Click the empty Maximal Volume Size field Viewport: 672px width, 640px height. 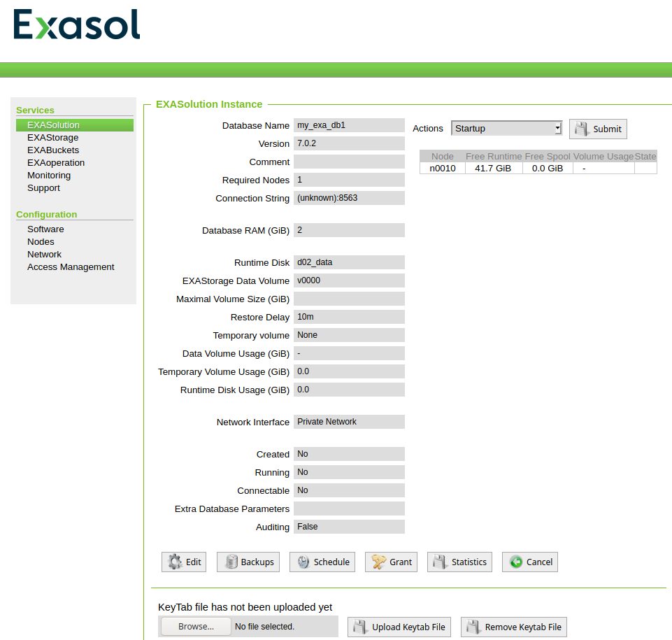click(349, 299)
